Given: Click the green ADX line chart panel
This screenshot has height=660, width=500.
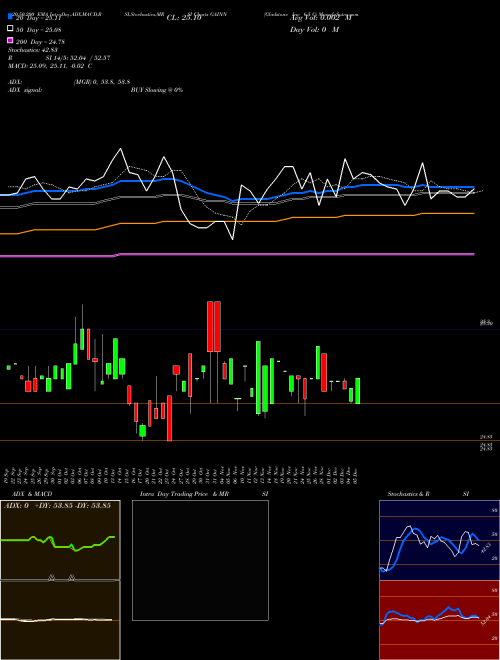Looking at the screenshot, I should point(60,540).
